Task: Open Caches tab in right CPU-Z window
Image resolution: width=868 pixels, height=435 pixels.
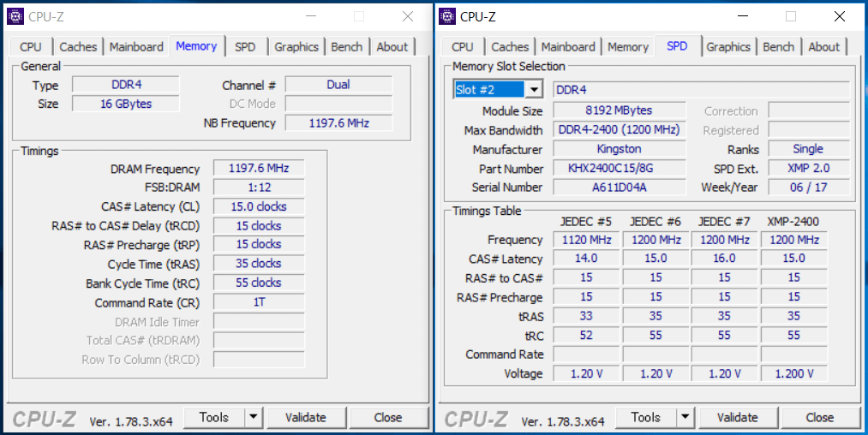Action: tap(510, 47)
